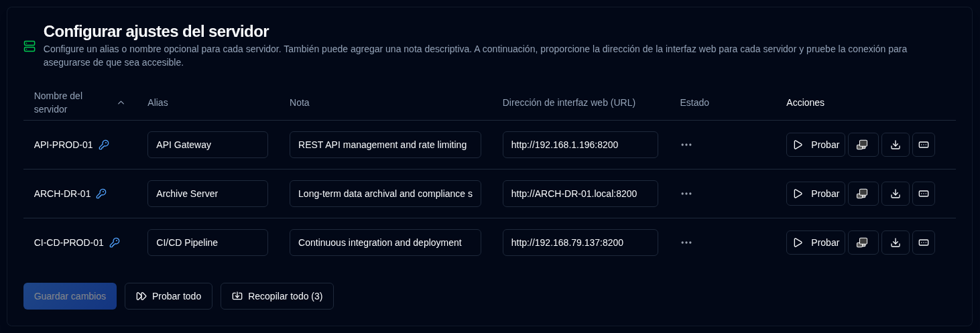Image resolution: width=980 pixels, height=333 pixels.
Task: Run Probar for CI-CD-PROD-01
Action: (x=816, y=243)
